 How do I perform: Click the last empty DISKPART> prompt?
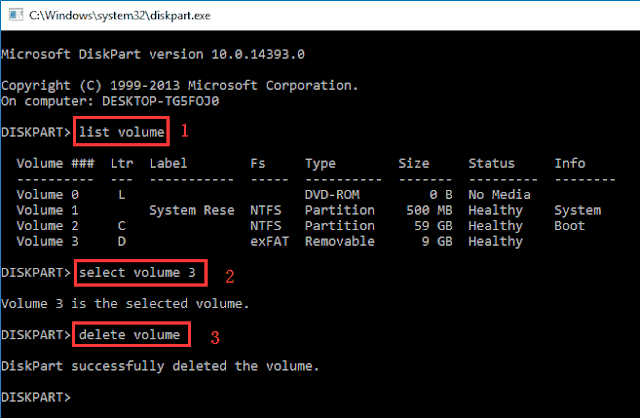tap(36, 397)
